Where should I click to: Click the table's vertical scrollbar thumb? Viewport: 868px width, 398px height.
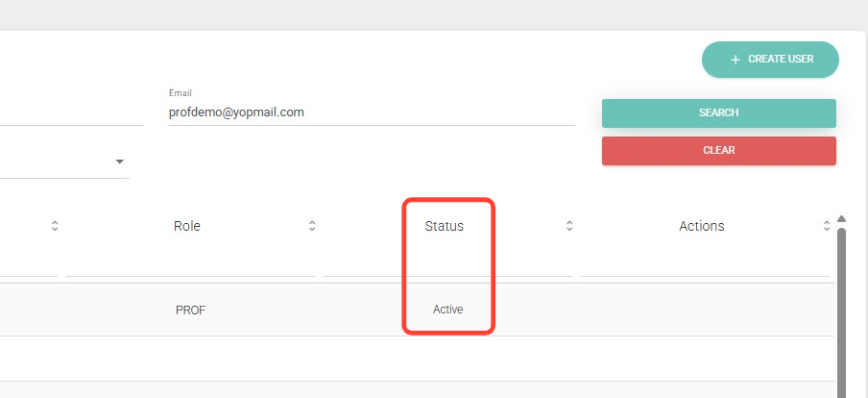842,308
